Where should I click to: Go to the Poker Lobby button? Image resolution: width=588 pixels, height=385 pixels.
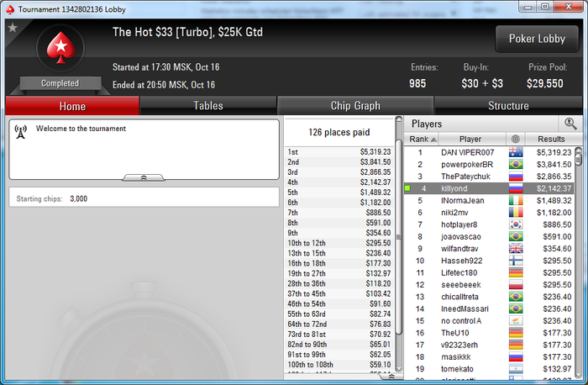(537, 39)
